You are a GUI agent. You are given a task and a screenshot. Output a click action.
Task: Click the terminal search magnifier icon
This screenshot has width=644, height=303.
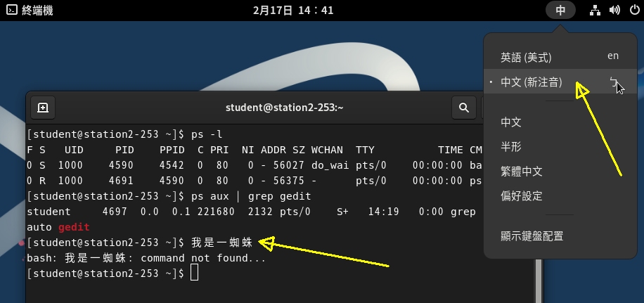pos(463,108)
